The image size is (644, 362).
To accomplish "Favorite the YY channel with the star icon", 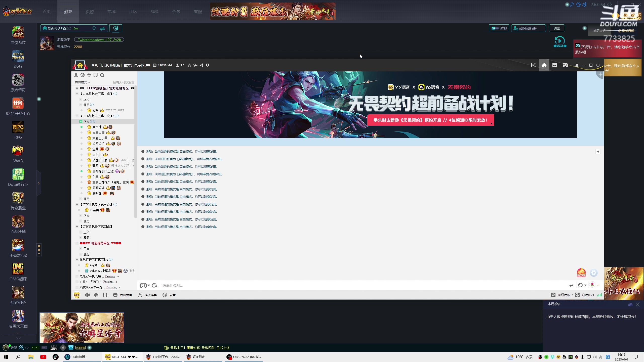I will click(x=189, y=65).
